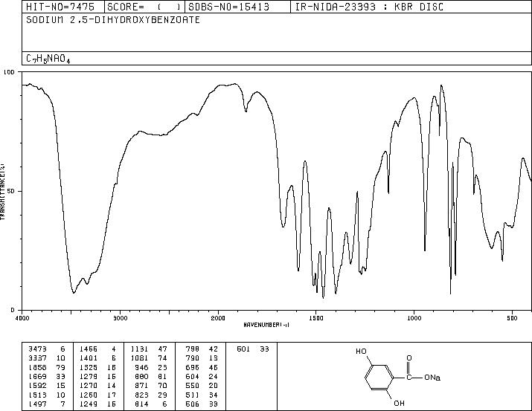Click the IR-NIDA-23393 : KBR DISC label
The image size is (532, 411).
369,7
